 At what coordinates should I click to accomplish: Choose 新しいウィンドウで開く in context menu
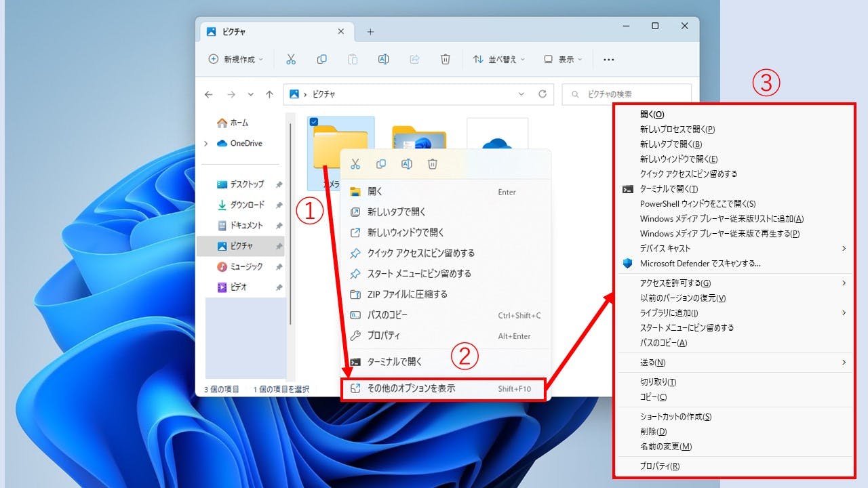pyautogui.click(x=445, y=232)
